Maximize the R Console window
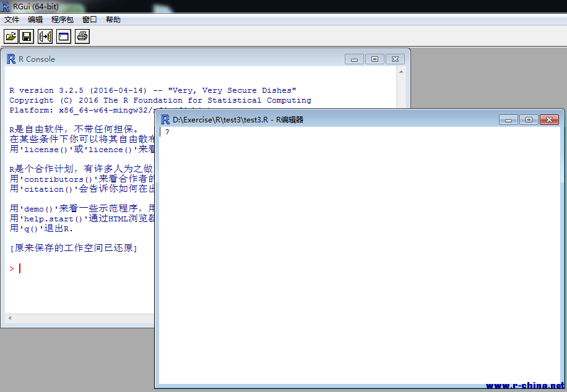567x392 pixels. click(x=374, y=59)
